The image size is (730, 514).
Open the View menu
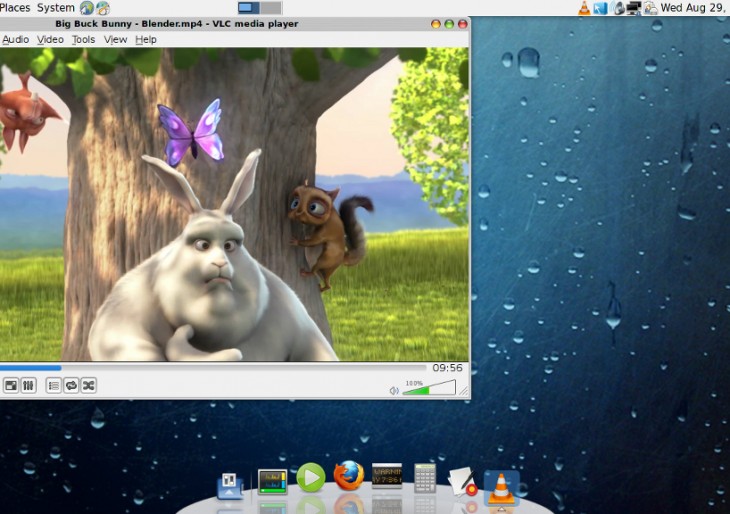[x=115, y=40]
